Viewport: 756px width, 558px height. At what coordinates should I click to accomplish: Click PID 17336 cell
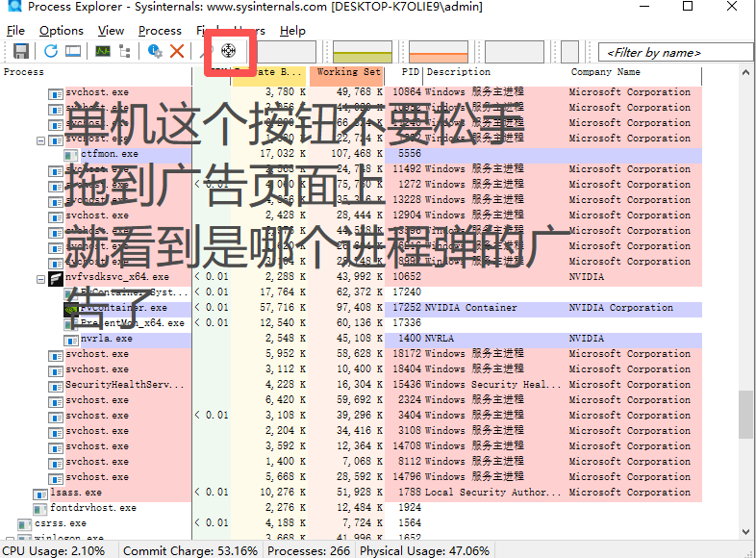pyautogui.click(x=407, y=323)
